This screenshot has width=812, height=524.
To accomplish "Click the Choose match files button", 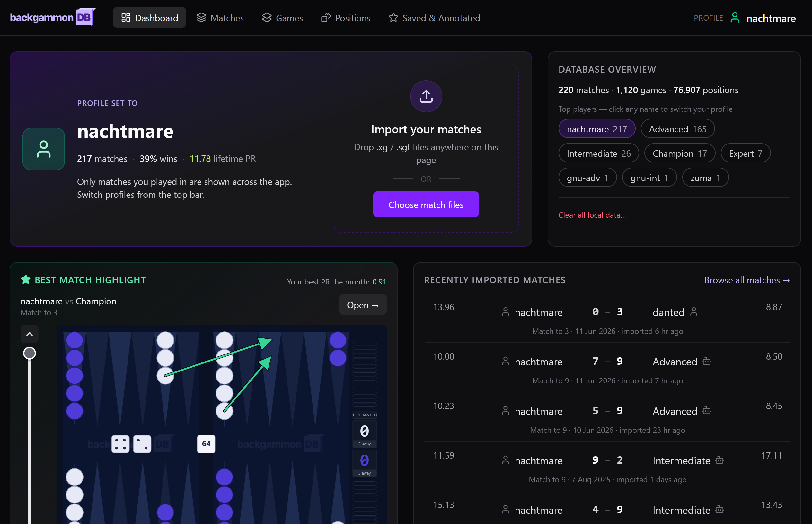I will tap(426, 205).
